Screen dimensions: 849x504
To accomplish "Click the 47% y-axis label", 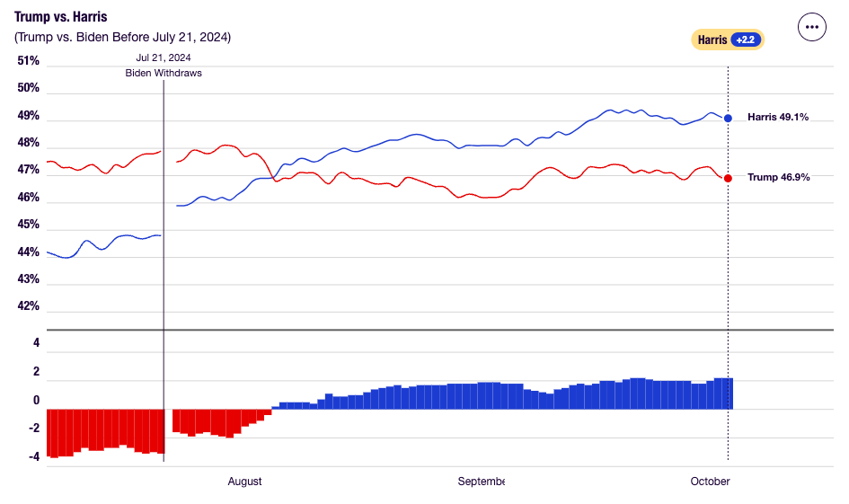I will pyautogui.click(x=28, y=170).
